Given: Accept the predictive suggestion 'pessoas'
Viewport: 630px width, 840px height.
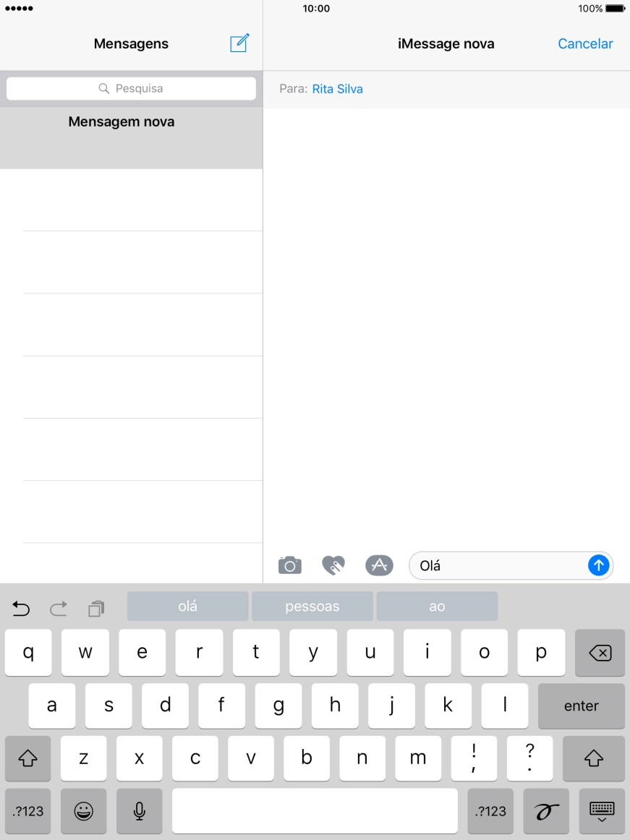Looking at the screenshot, I should click(312, 606).
